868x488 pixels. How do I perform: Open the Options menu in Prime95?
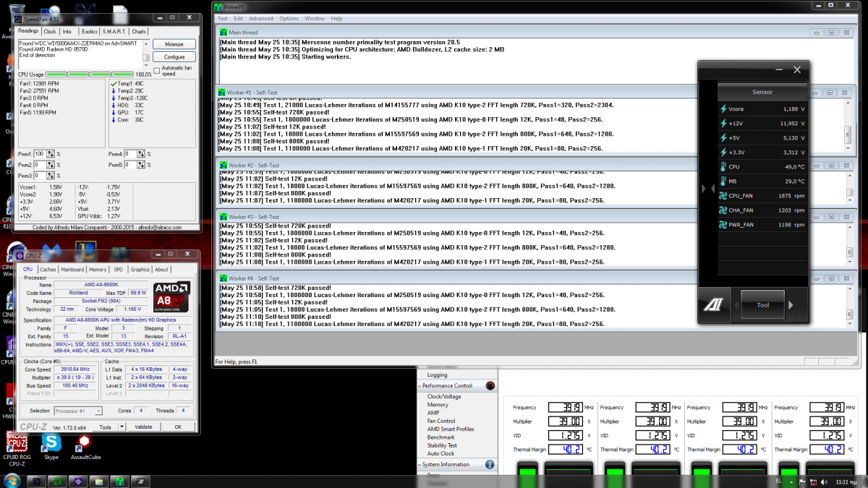click(x=289, y=18)
